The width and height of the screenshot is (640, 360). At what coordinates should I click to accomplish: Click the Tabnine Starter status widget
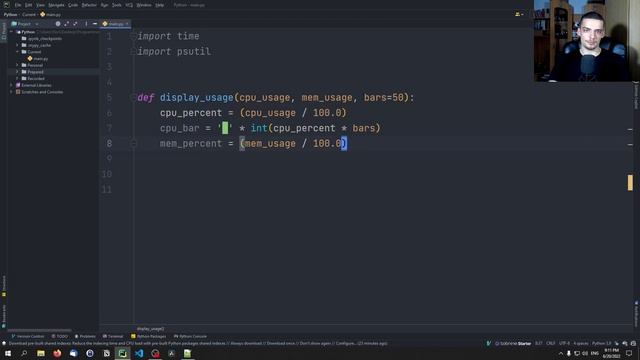click(x=513, y=344)
